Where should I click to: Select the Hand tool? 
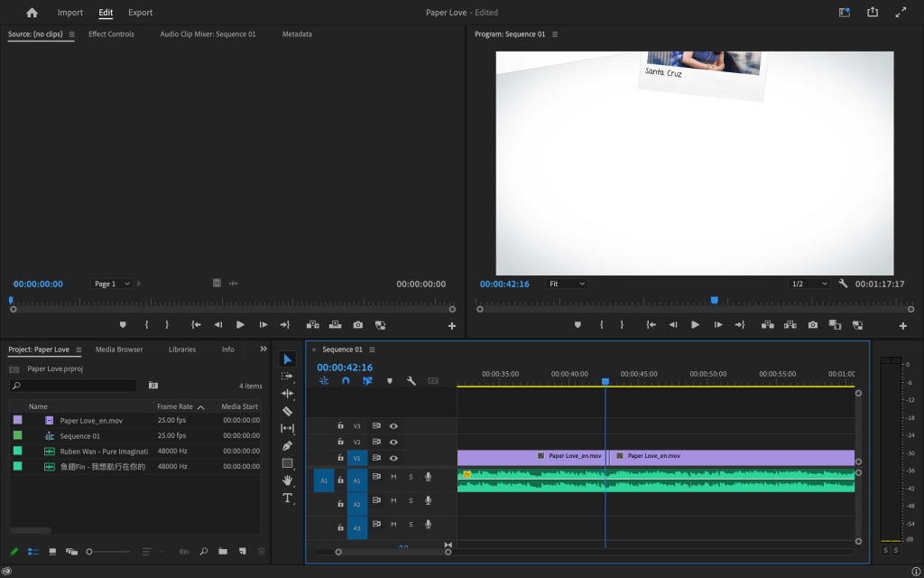[288, 480]
